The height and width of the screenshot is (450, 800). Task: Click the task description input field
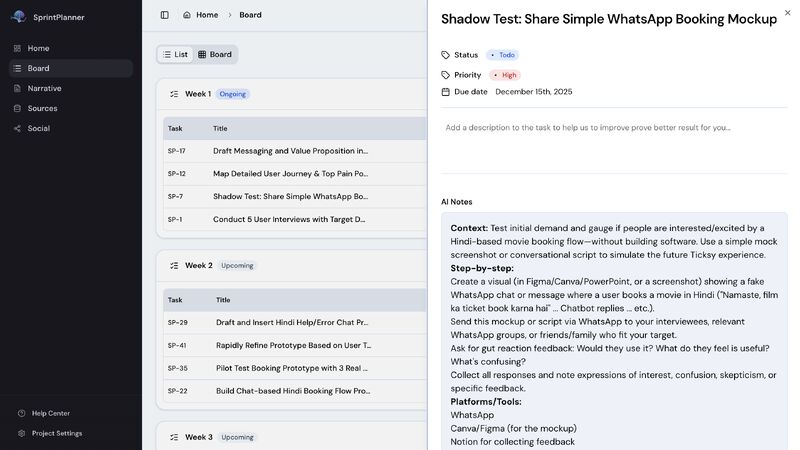point(614,140)
